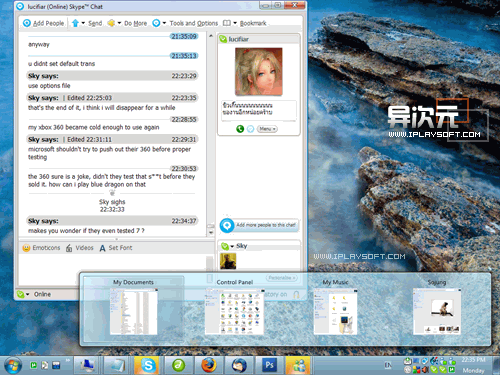Image resolution: width=500 pixels, height=375 pixels.
Task: Click the Do More toolbar label
Action: coord(135,23)
